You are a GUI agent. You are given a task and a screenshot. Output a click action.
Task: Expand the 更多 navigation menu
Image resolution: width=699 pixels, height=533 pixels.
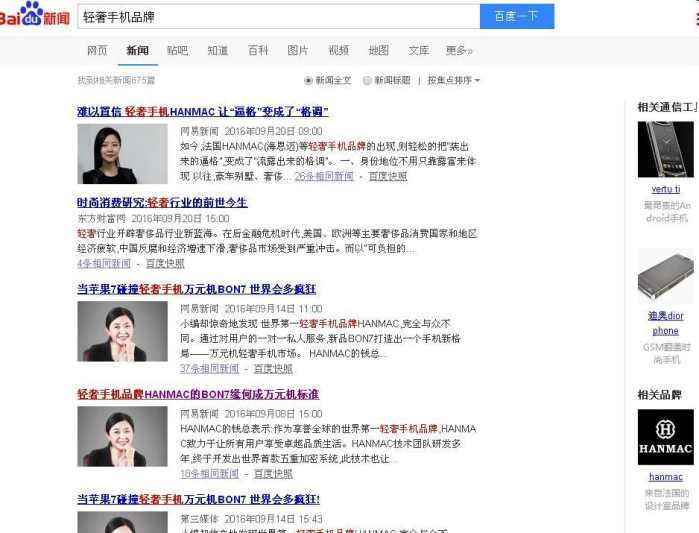click(459, 50)
